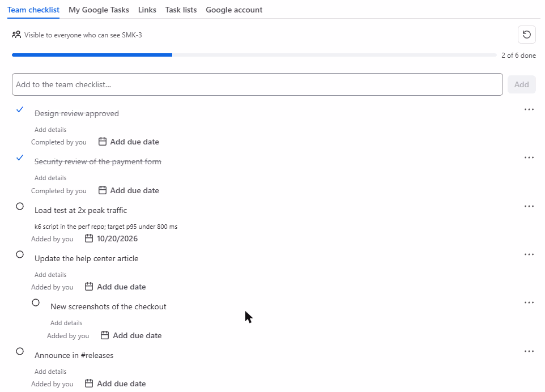545x392 pixels.
Task: Add details under Security review item
Action: pos(50,178)
